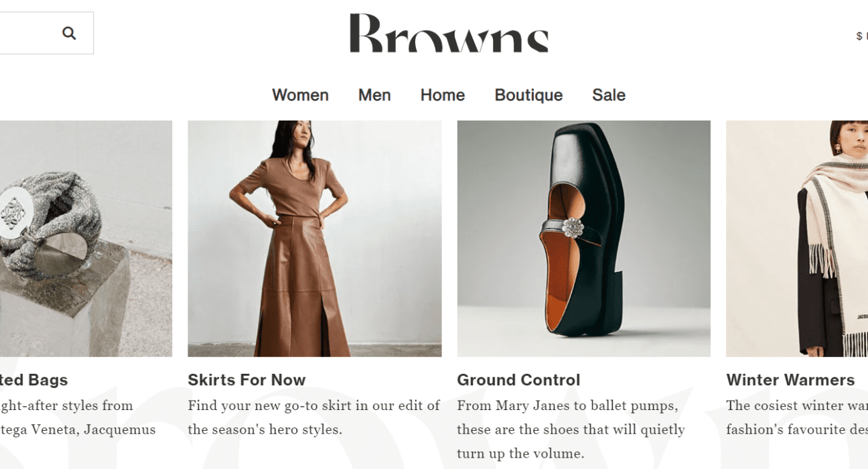Open the Home menu

[443, 95]
